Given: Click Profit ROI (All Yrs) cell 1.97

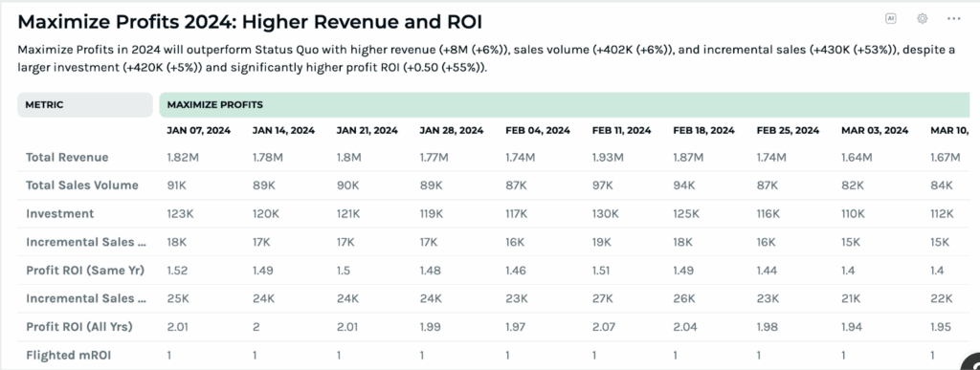Looking at the screenshot, I should pos(517,327).
